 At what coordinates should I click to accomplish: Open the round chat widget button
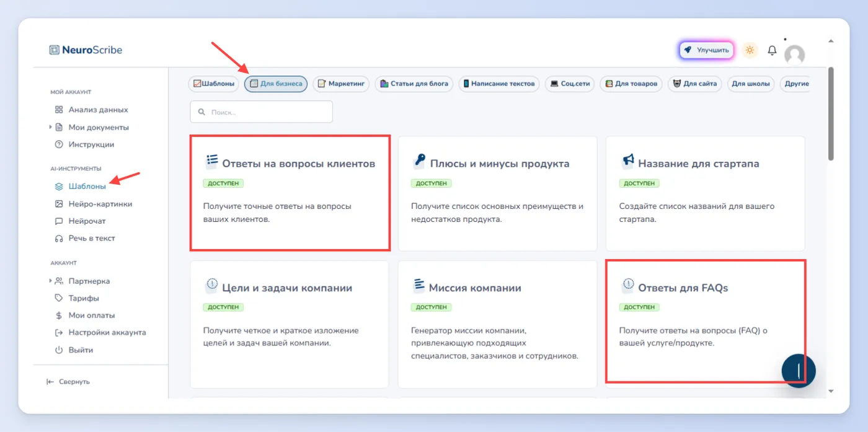pos(799,371)
